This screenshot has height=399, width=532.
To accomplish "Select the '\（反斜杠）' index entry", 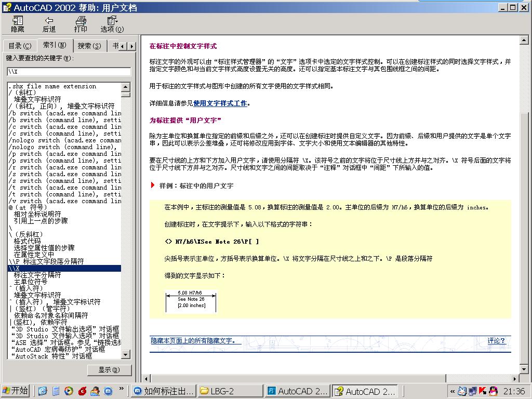I will tap(26, 234).
